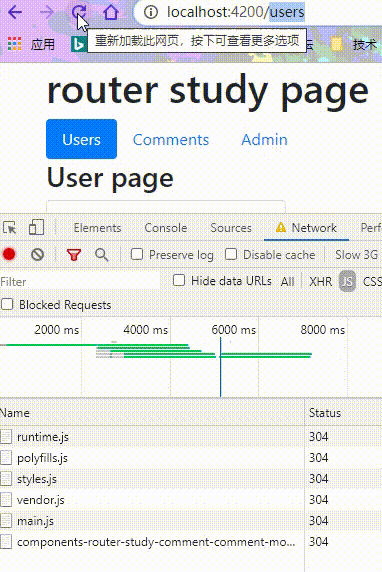Open the Comments nav link
The height and width of the screenshot is (572, 382).
coord(171,140)
